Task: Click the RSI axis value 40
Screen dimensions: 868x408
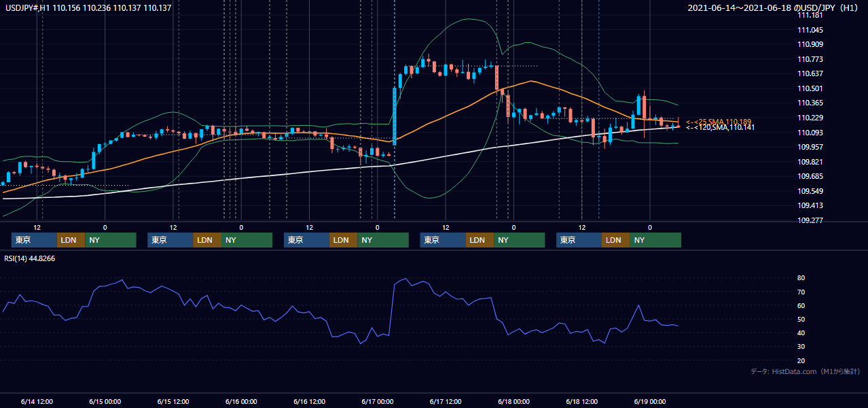Action: [801, 333]
